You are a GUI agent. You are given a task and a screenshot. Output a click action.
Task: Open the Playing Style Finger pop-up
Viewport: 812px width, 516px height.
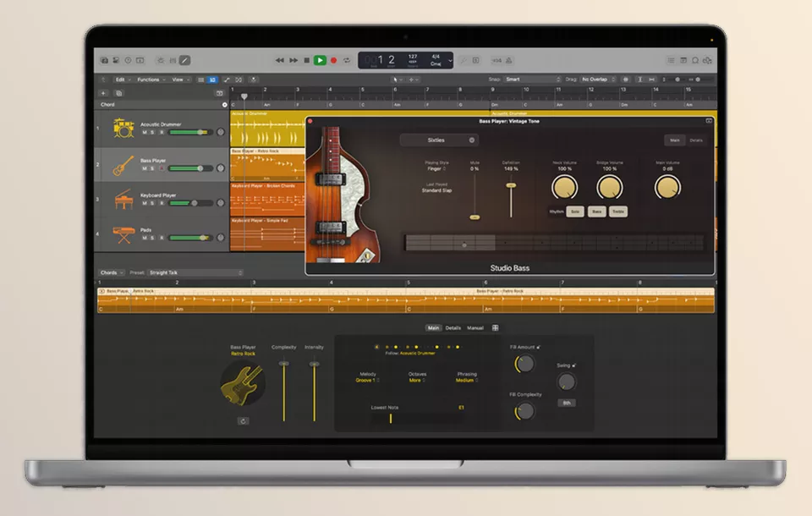click(x=436, y=169)
